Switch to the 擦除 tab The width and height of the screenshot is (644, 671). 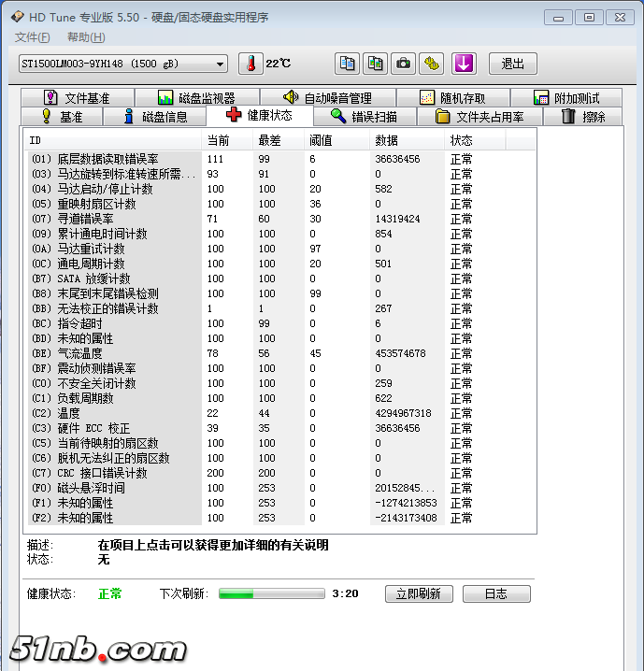tap(583, 117)
